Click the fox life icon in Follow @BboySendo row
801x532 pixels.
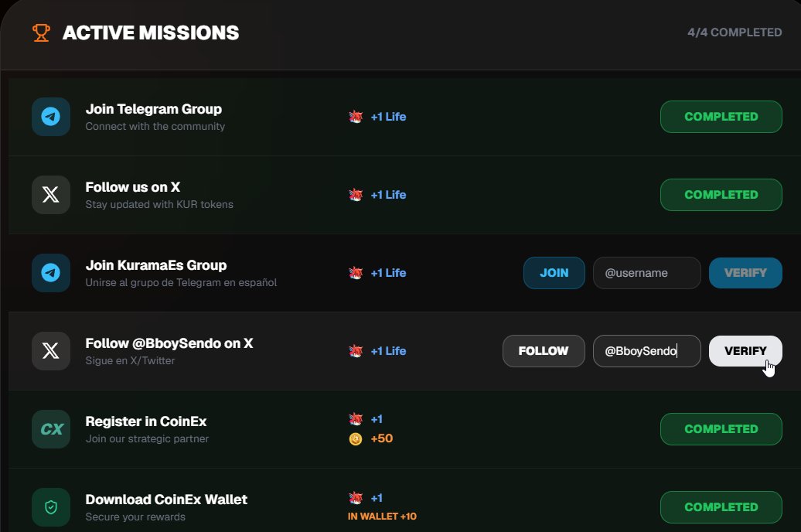[x=356, y=351]
